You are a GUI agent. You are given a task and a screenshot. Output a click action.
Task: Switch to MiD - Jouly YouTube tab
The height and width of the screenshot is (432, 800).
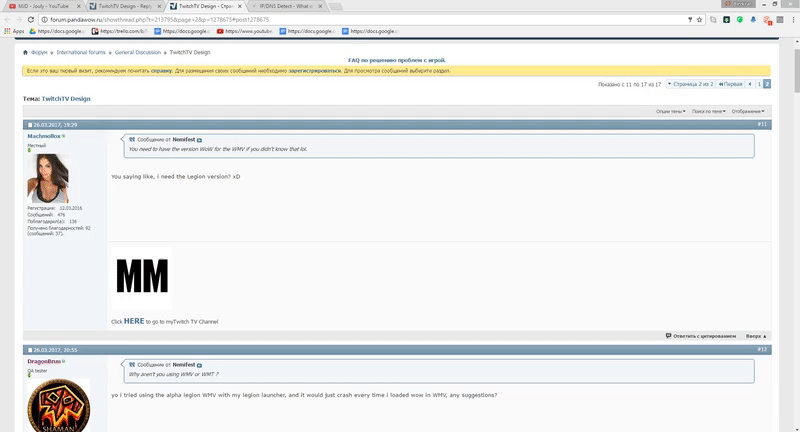[43, 6]
